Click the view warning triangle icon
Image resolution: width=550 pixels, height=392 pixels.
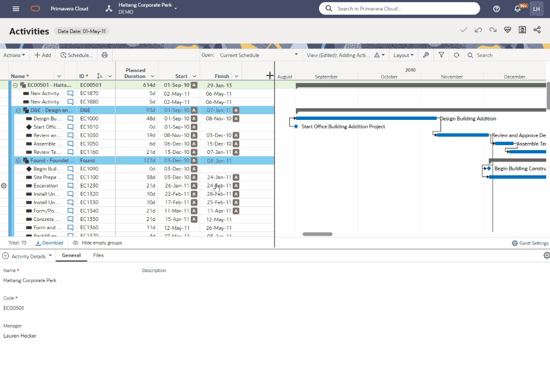[x=377, y=55]
